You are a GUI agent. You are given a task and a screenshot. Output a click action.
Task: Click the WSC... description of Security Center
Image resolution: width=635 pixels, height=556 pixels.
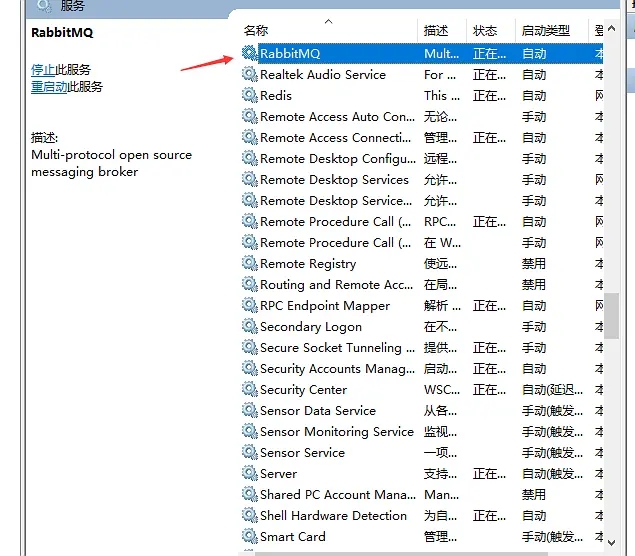coord(442,390)
